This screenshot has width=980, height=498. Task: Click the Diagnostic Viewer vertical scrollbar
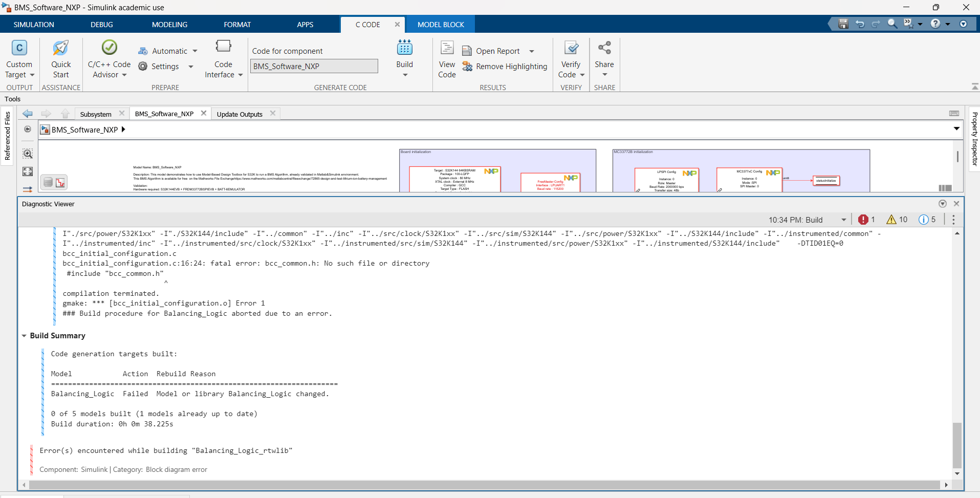pyautogui.click(x=956, y=445)
